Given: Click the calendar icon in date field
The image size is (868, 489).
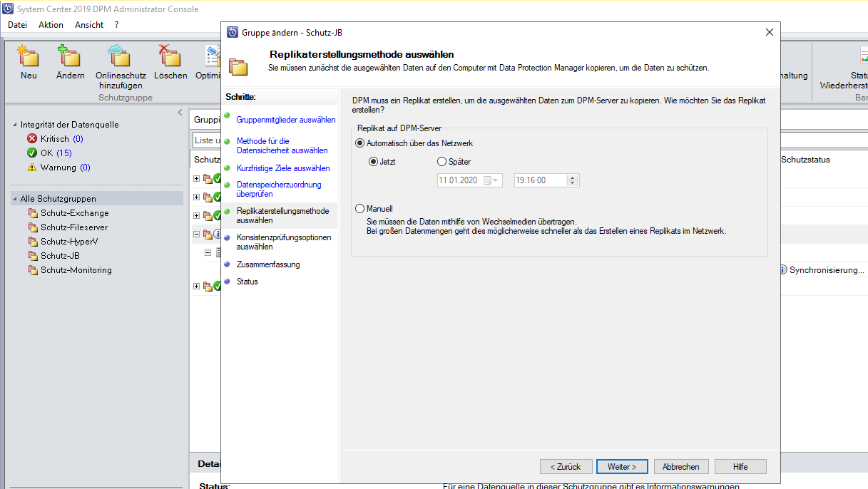Looking at the screenshot, I should click(487, 181).
